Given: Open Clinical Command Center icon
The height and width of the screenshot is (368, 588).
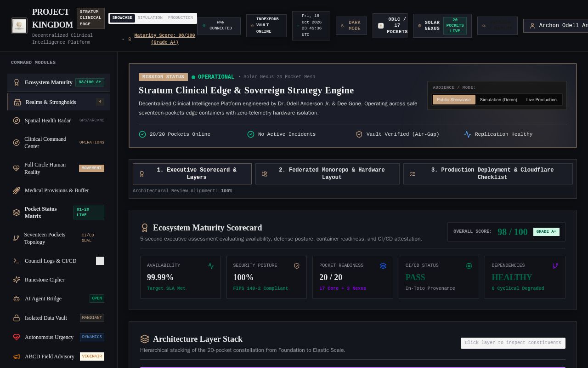Looking at the screenshot, I should (x=17, y=143).
